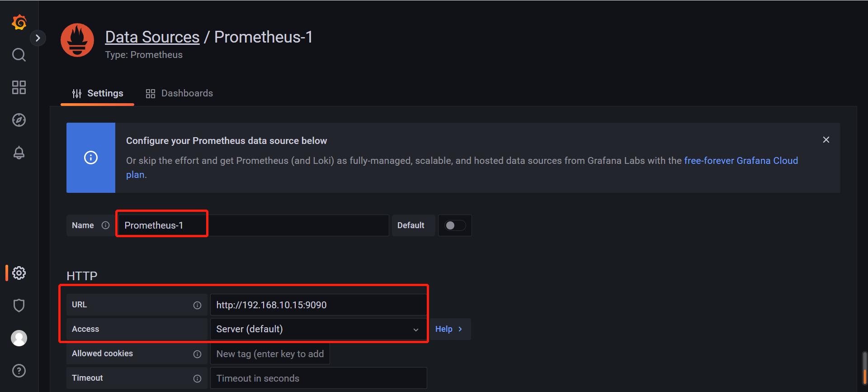This screenshot has width=868, height=392.
Task: Open the search dashboards magnifier icon
Action: point(19,55)
